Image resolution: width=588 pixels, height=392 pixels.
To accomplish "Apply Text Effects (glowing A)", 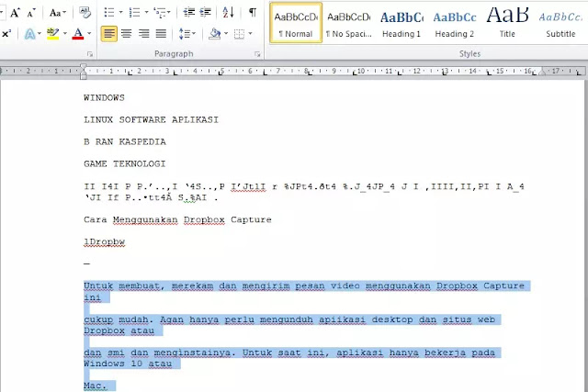I will point(29,34).
